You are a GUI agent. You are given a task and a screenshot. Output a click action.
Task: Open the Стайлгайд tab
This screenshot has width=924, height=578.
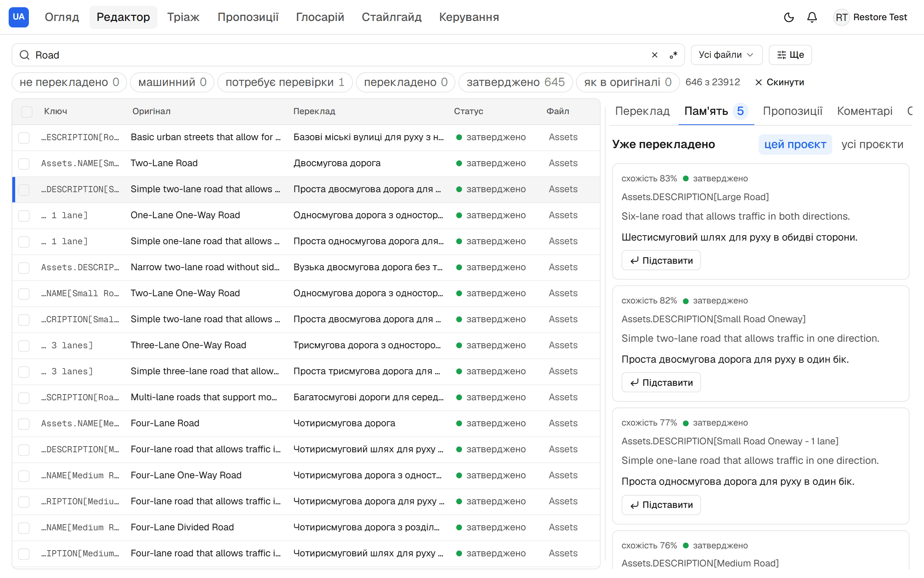click(x=392, y=17)
